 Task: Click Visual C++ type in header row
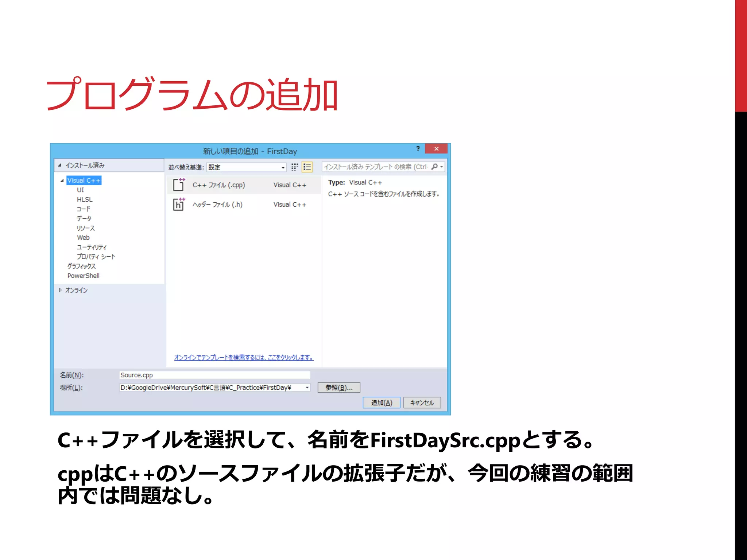pos(290,205)
